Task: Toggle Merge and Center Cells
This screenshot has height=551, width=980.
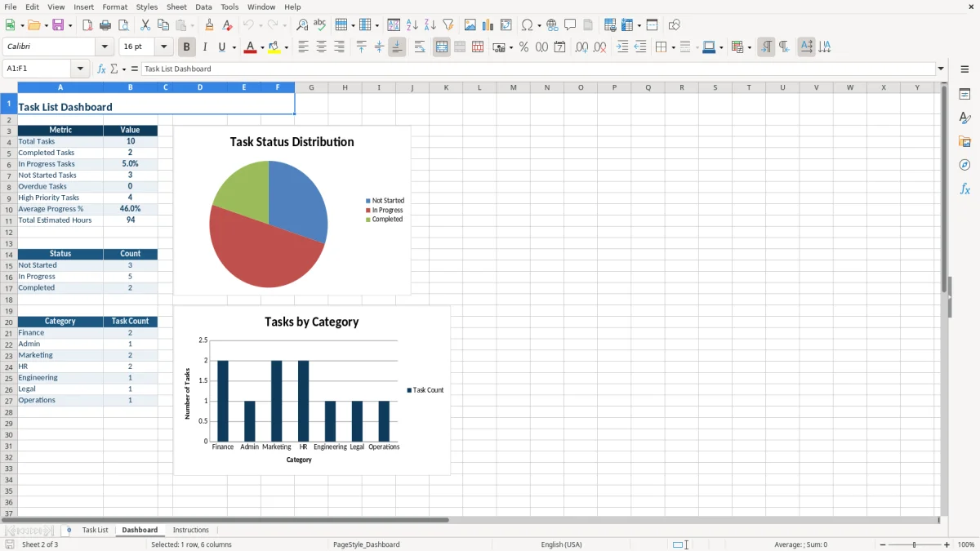Action: (x=442, y=47)
